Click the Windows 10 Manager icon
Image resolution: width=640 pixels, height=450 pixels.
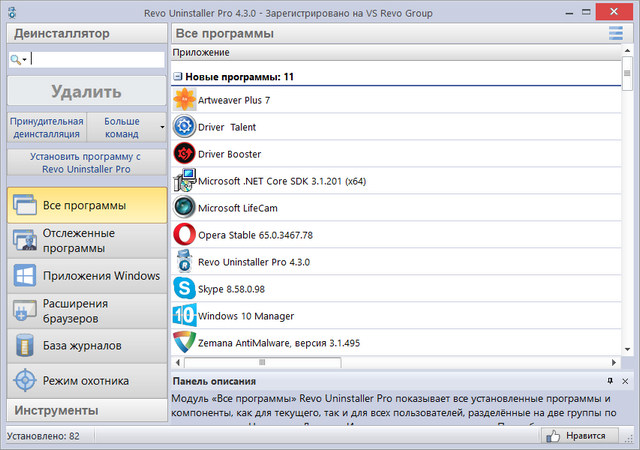click(x=184, y=316)
